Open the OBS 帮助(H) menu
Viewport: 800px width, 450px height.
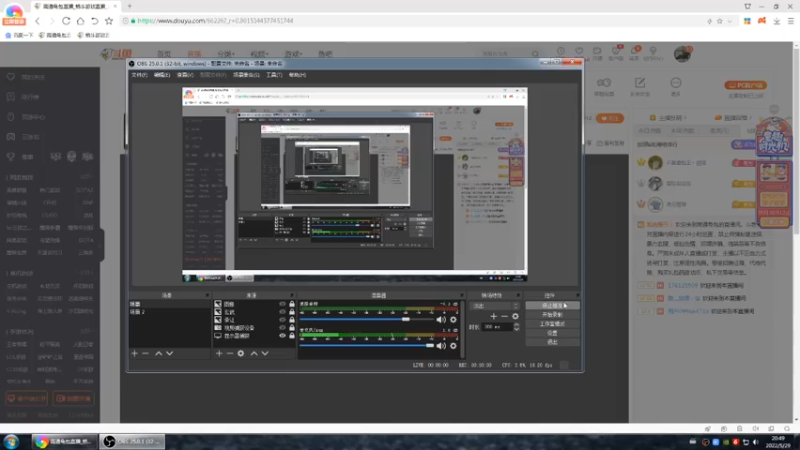(297, 75)
